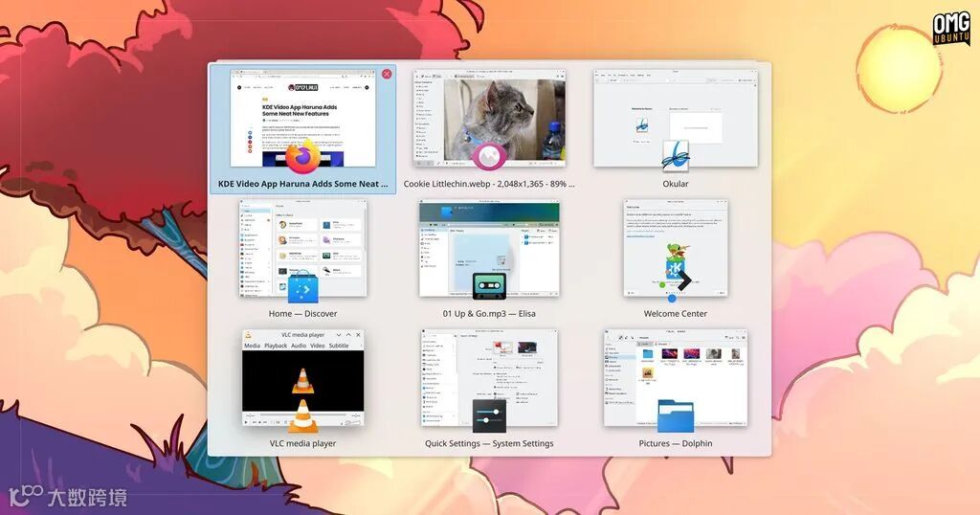Select the cat photo window preview
This screenshot has height=515, width=980.
click(489, 118)
